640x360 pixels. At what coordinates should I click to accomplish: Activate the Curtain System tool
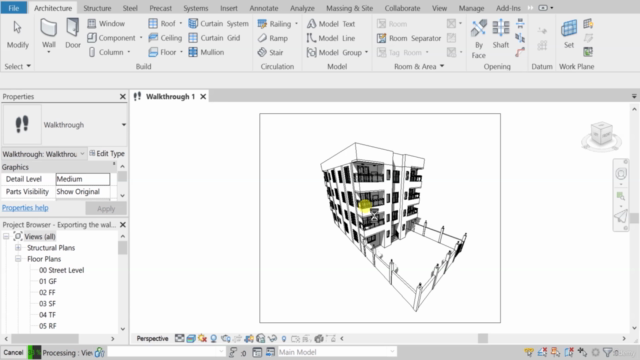click(x=218, y=24)
